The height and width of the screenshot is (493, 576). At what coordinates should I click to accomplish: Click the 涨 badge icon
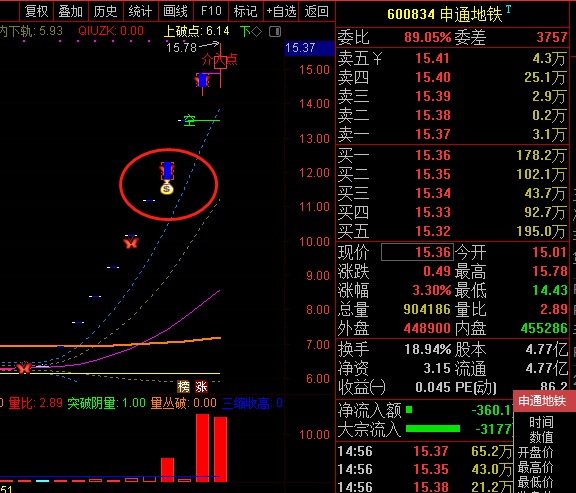coord(201,386)
